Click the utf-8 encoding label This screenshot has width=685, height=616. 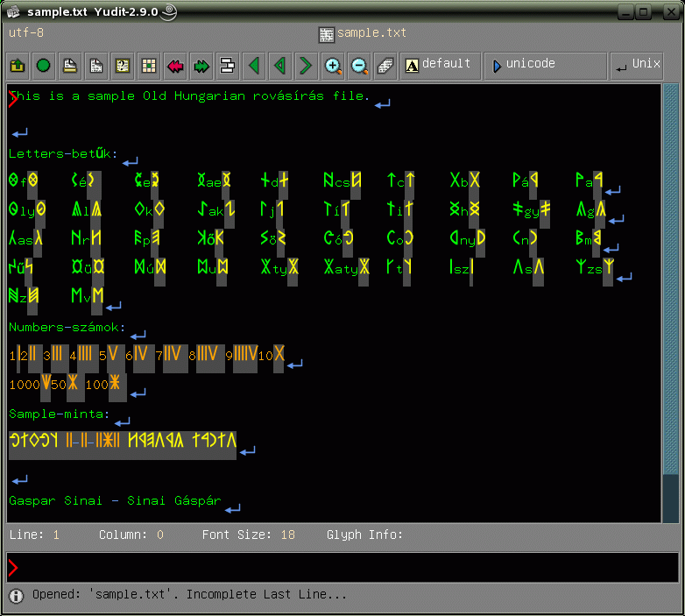tap(26, 33)
